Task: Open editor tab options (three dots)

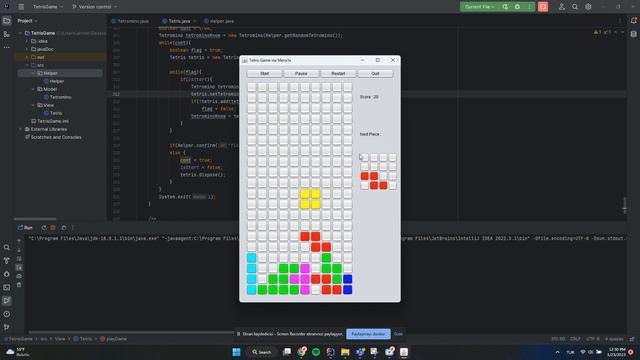Action: (x=620, y=21)
